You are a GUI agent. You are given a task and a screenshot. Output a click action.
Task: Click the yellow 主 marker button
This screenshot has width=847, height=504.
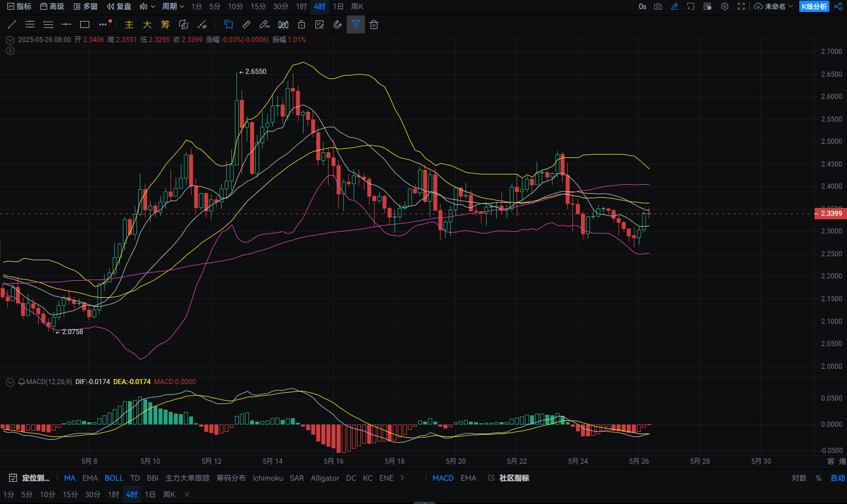pos(129,24)
